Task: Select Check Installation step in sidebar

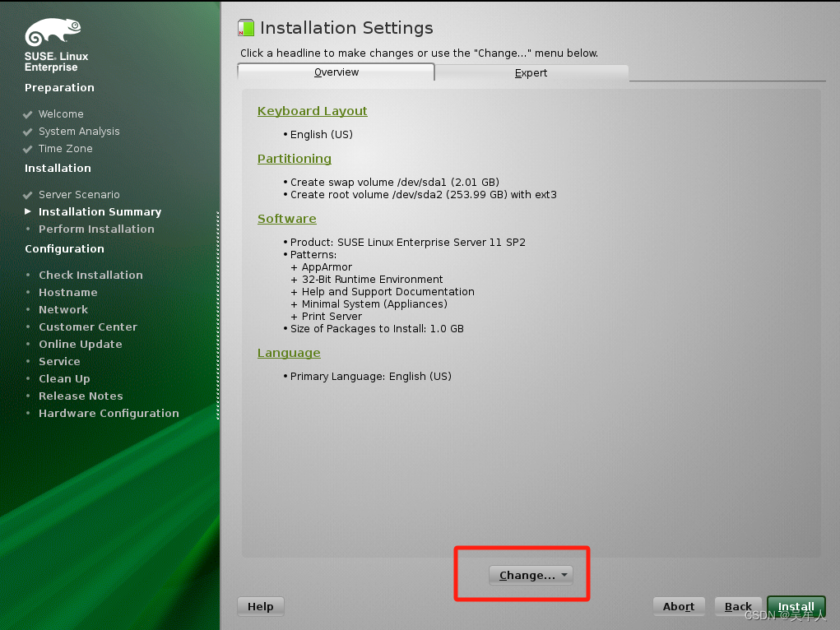Action: 90,275
